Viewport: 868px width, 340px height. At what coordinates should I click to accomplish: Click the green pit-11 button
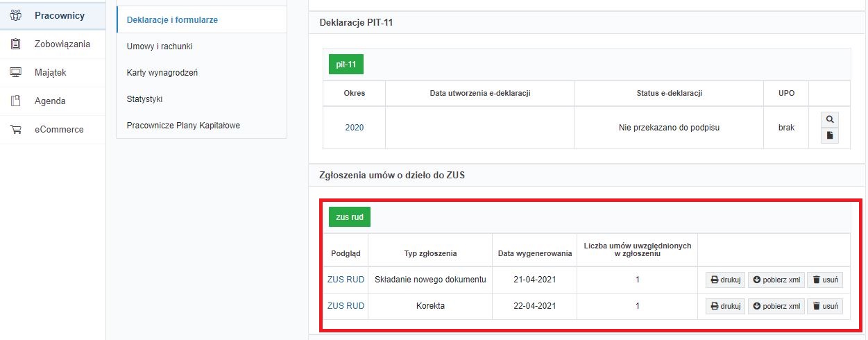(346, 65)
